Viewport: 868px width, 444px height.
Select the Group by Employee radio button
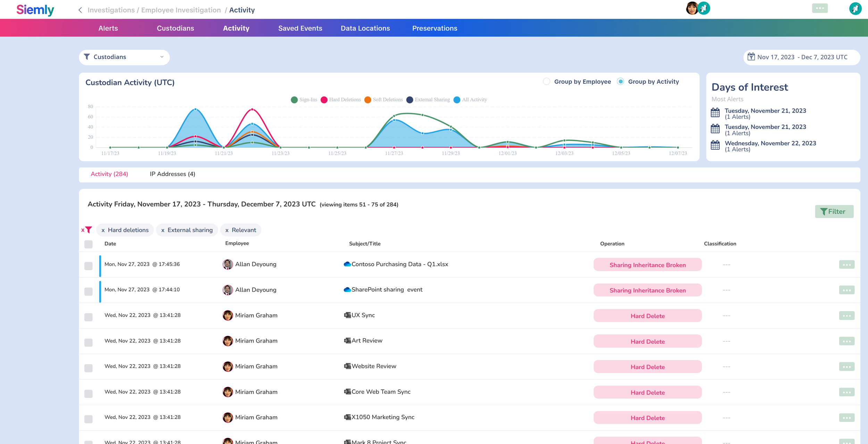[546, 82]
